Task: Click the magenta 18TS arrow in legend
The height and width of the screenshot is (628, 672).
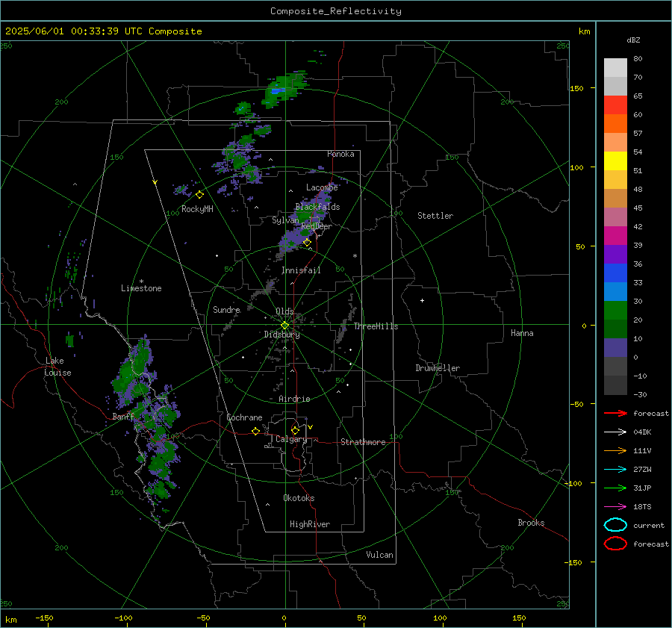Action: pos(615,507)
